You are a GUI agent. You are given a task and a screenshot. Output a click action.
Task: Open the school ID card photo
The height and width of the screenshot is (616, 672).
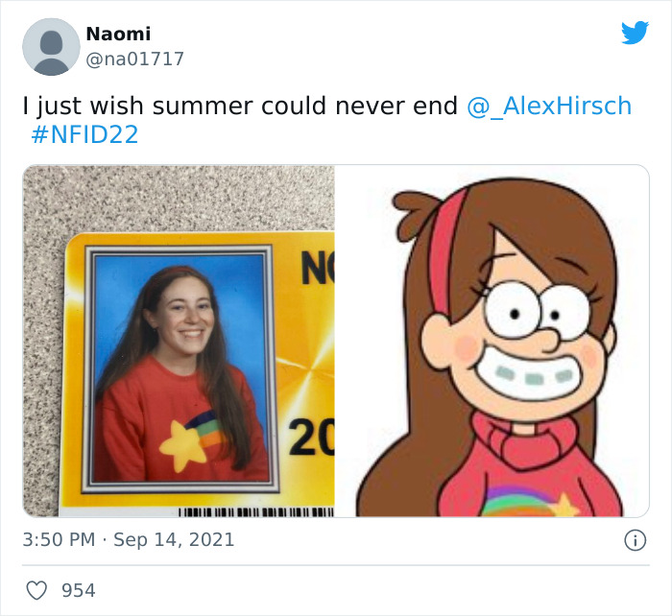point(179,341)
